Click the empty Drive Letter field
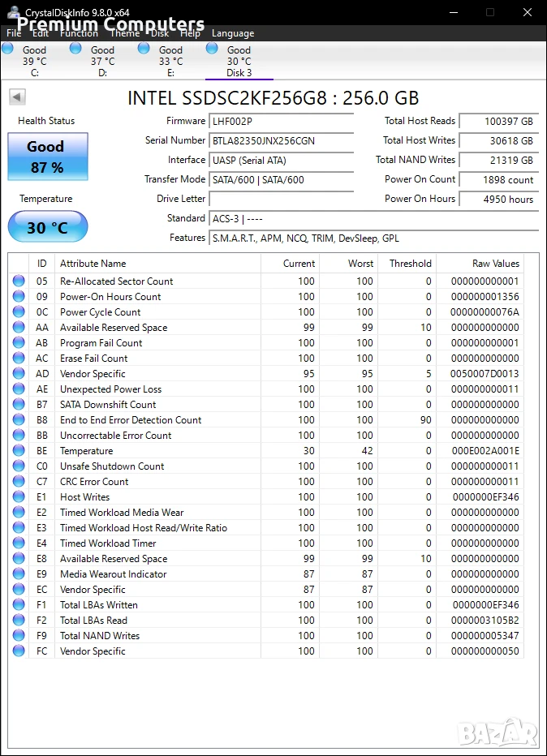Viewport: 547px width, 756px height. pos(282,199)
